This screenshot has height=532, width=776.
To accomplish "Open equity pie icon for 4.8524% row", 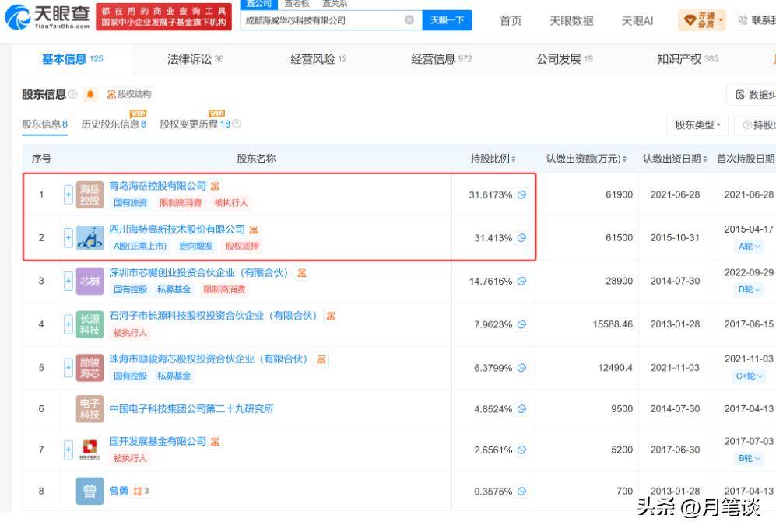I will [521, 409].
